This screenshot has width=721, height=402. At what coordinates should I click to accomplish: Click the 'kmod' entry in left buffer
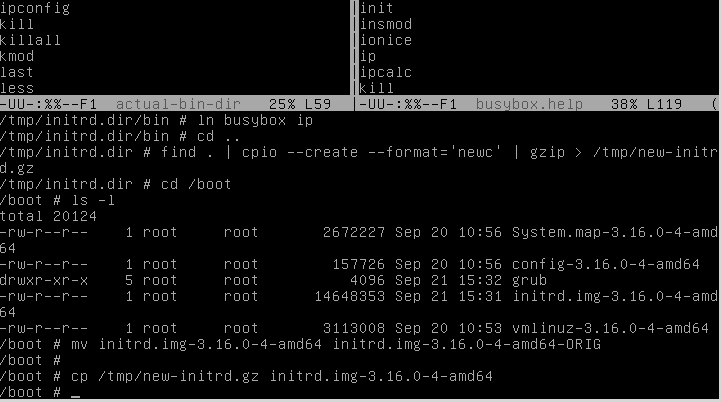[17, 56]
